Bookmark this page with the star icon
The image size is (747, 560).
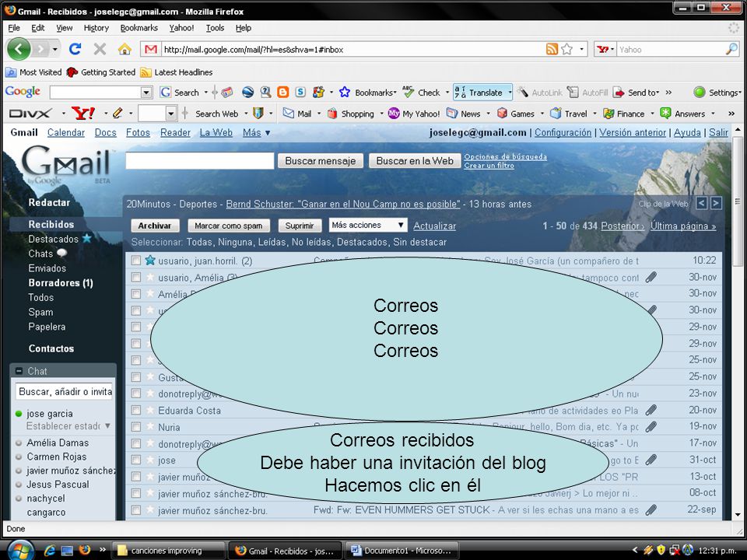[567, 49]
